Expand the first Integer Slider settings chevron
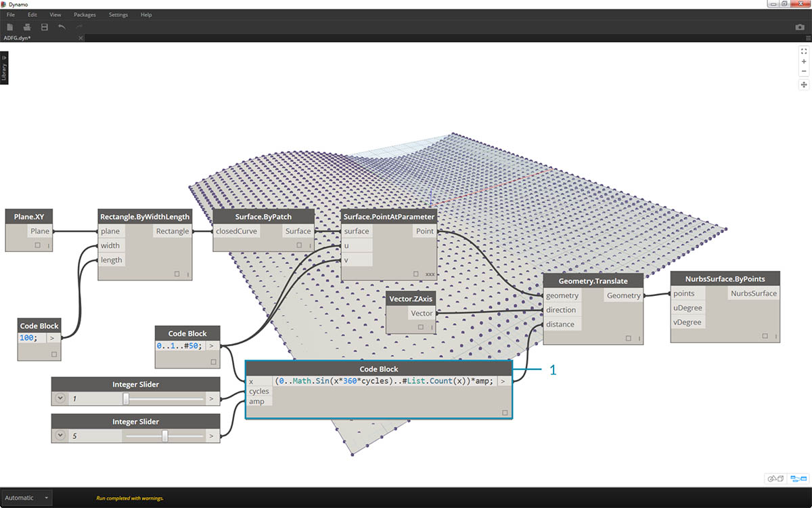The height and width of the screenshot is (508, 812). pyautogui.click(x=61, y=399)
